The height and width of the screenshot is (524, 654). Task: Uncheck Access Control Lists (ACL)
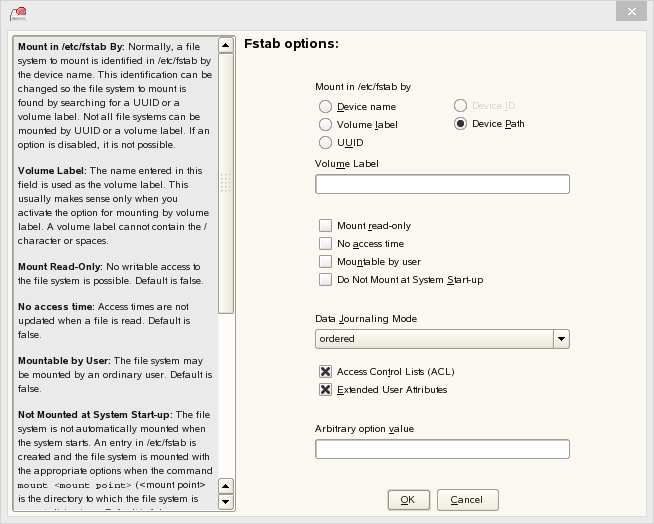tap(325, 372)
